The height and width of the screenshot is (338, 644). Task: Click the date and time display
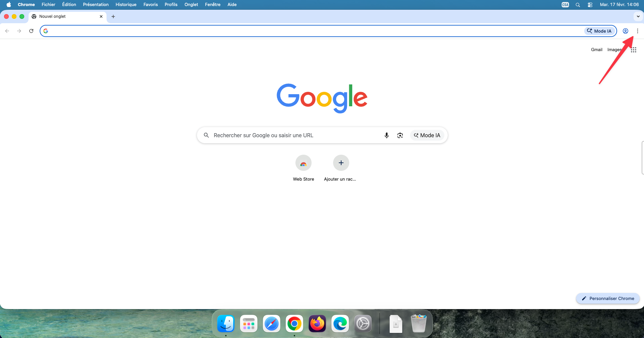(619, 5)
